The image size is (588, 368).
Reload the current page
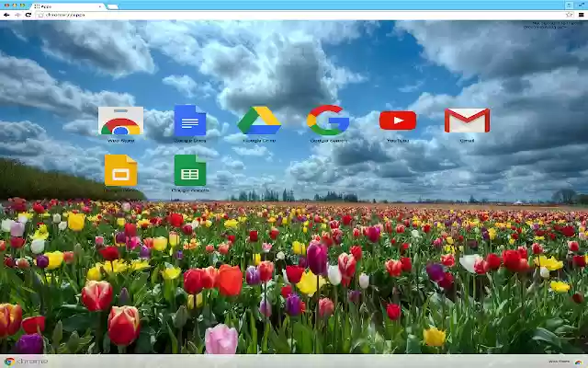point(28,15)
